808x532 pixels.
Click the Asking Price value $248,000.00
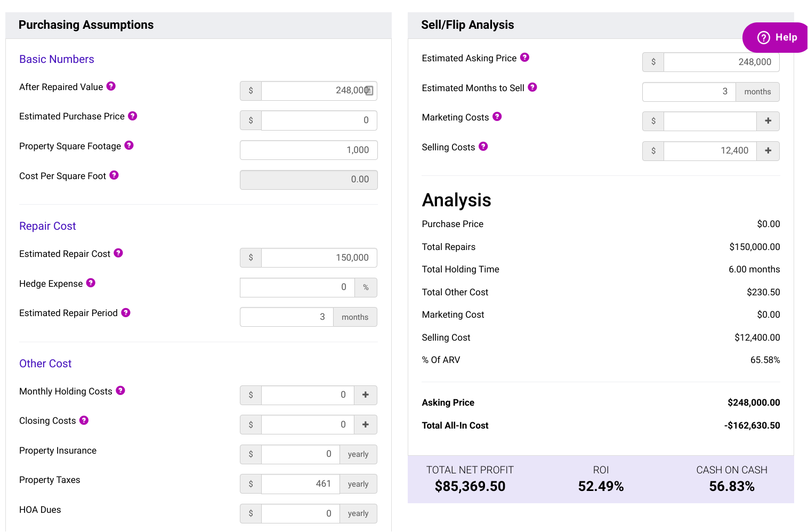pyautogui.click(x=754, y=402)
